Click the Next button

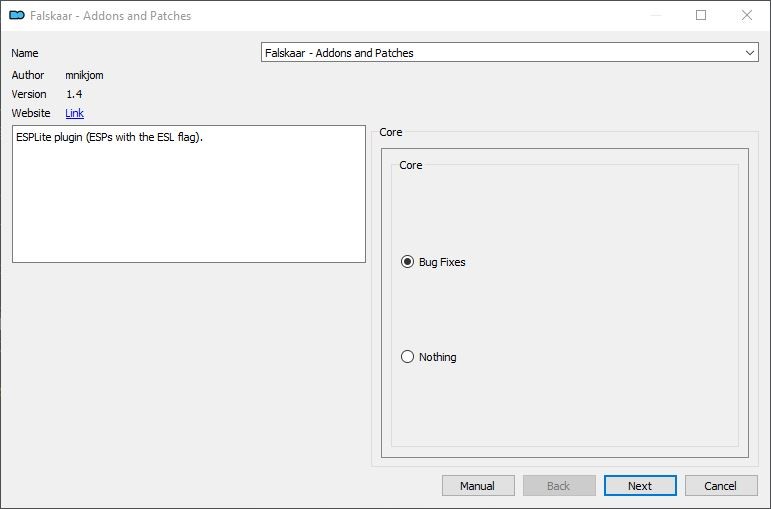[x=640, y=486]
